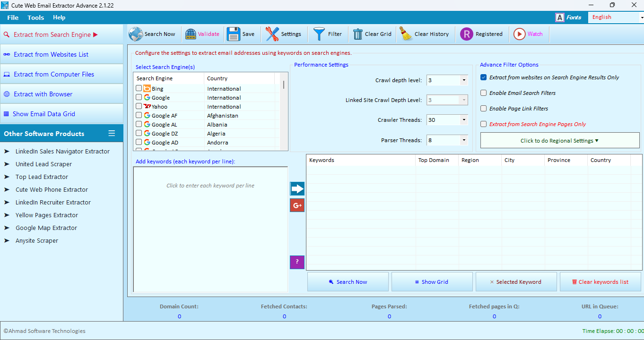Enable Email Search Filters checkbox
This screenshot has height=340, width=644.
pos(483,93)
